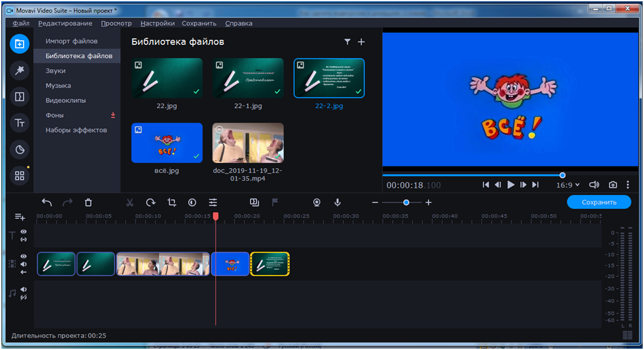Delete selected clip with trash icon
This screenshot has height=350, width=644.
[x=88, y=202]
